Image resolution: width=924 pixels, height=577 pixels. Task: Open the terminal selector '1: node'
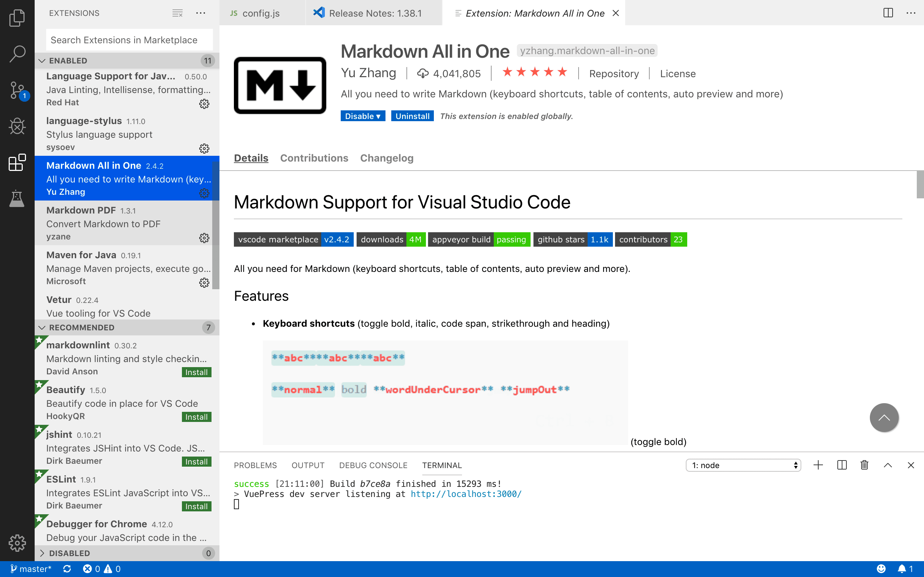coord(743,465)
